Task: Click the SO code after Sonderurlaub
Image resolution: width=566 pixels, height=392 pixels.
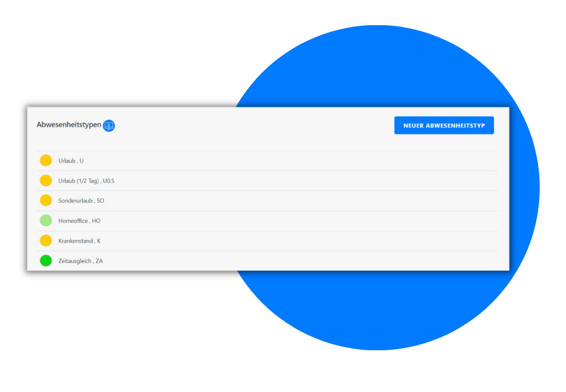Action: point(100,201)
